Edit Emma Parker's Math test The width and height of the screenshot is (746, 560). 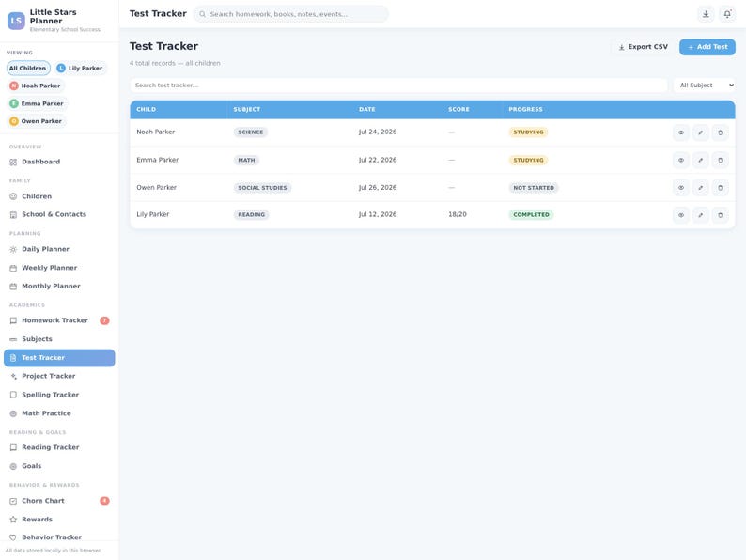pos(700,161)
